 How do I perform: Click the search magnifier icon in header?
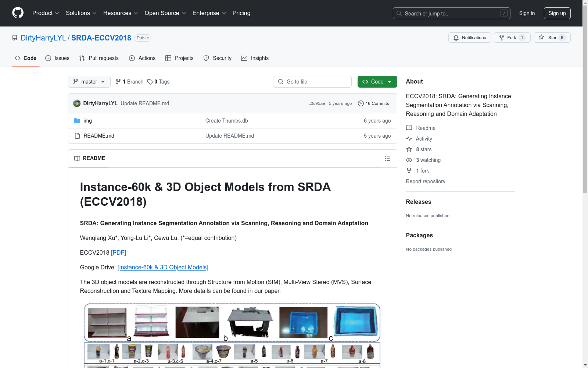[399, 13]
